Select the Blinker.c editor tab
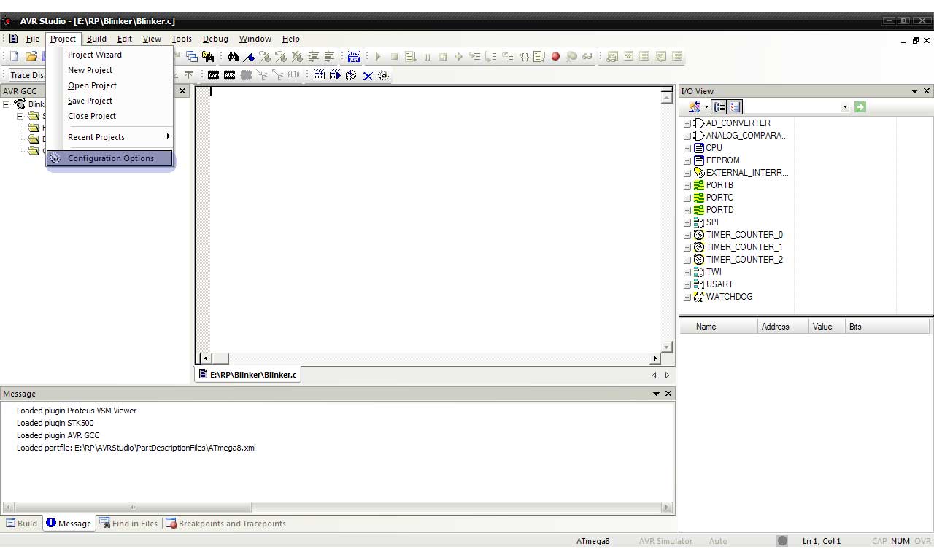Image resolution: width=934 pixels, height=560 pixels. click(x=247, y=375)
